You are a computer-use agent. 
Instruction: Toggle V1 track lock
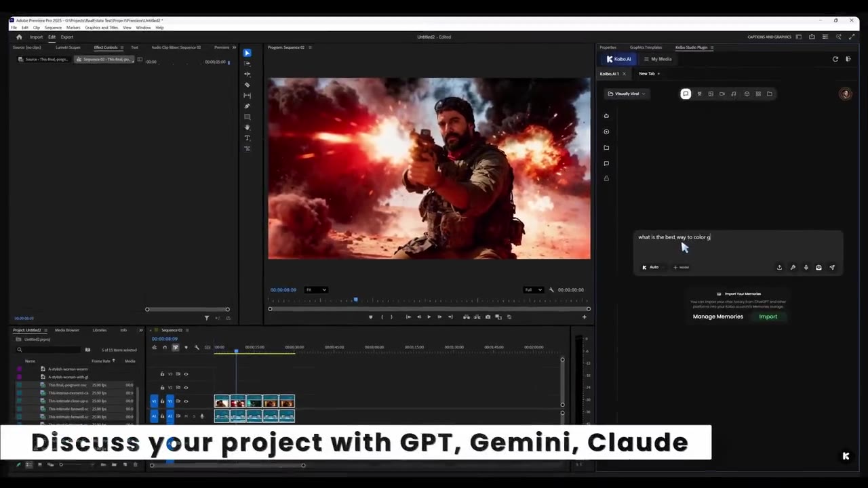pyautogui.click(x=162, y=401)
